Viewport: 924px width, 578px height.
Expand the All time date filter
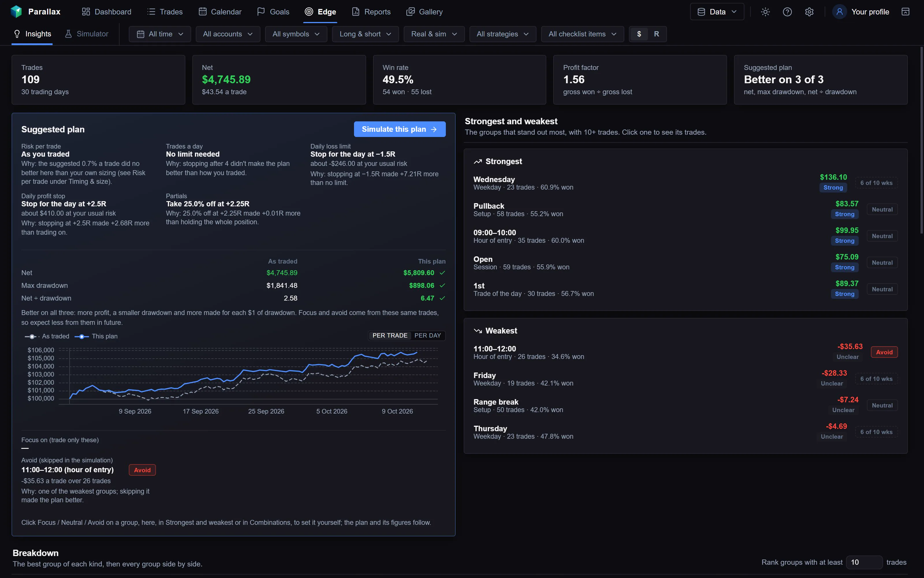[160, 34]
